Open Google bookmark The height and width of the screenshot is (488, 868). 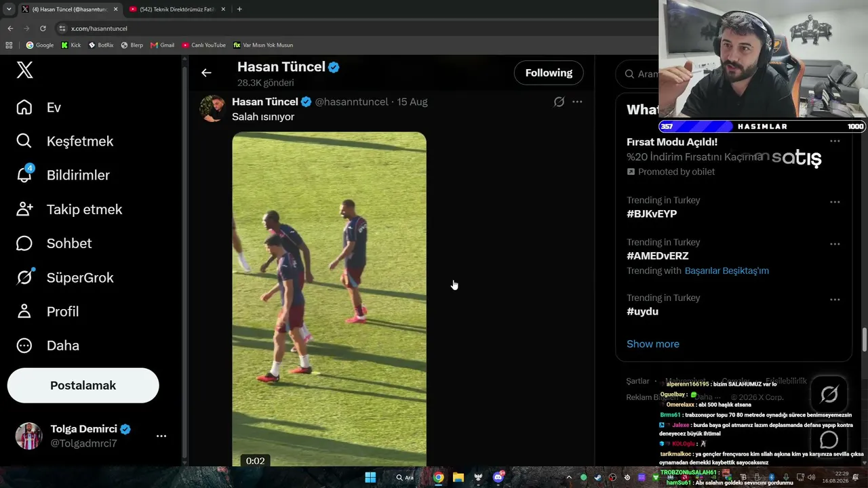[40, 45]
